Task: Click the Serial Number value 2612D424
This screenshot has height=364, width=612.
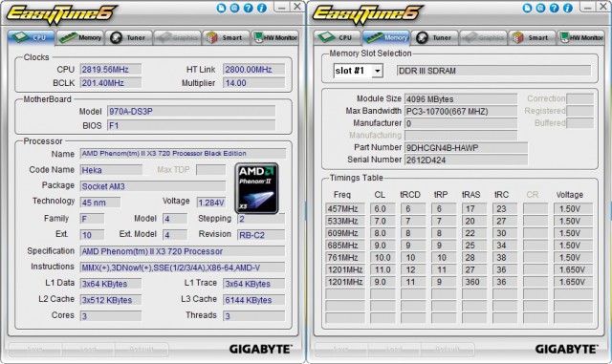Action: tap(466, 160)
